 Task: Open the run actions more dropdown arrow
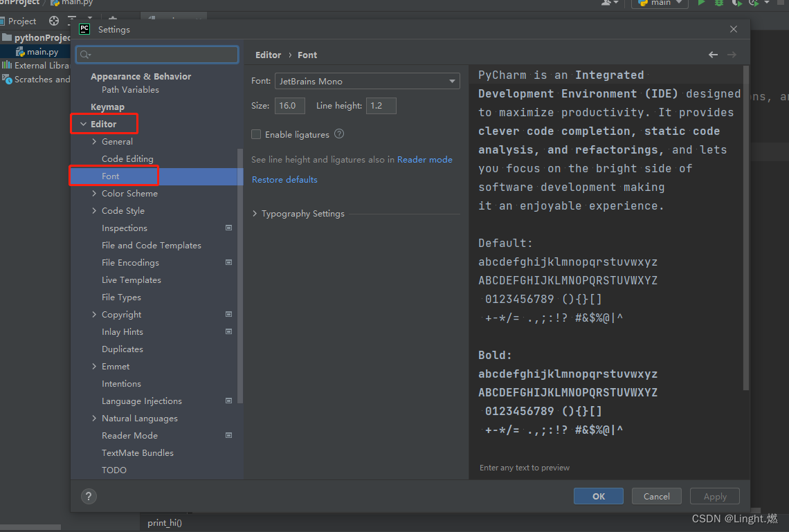pyautogui.click(x=767, y=3)
